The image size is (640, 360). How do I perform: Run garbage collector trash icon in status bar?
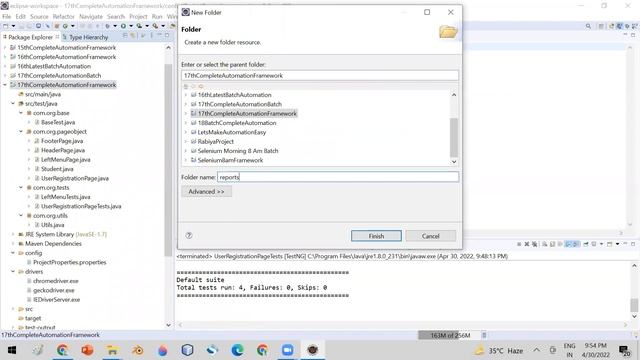click(x=484, y=335)
